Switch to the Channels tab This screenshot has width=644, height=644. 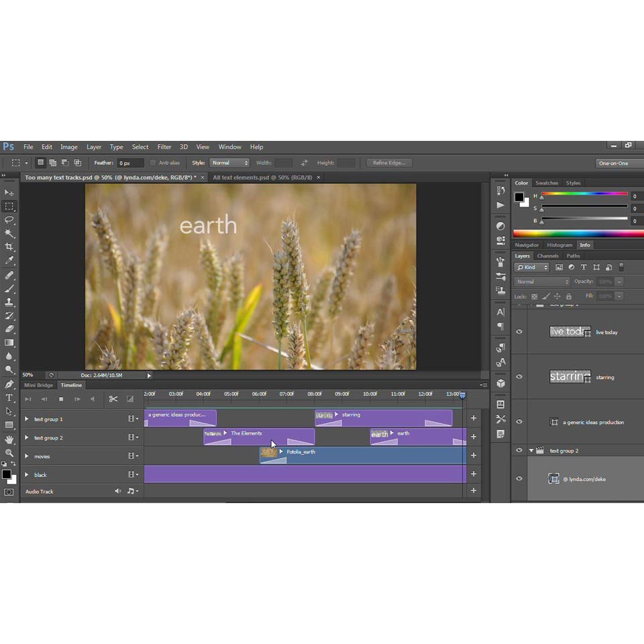click(x=547, y=256)
